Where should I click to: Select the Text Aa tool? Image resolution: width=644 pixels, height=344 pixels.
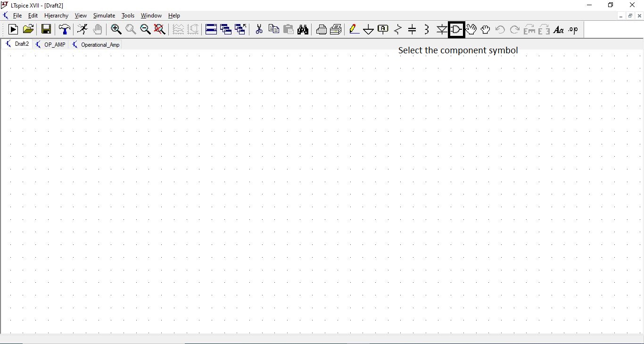(559, 30)
